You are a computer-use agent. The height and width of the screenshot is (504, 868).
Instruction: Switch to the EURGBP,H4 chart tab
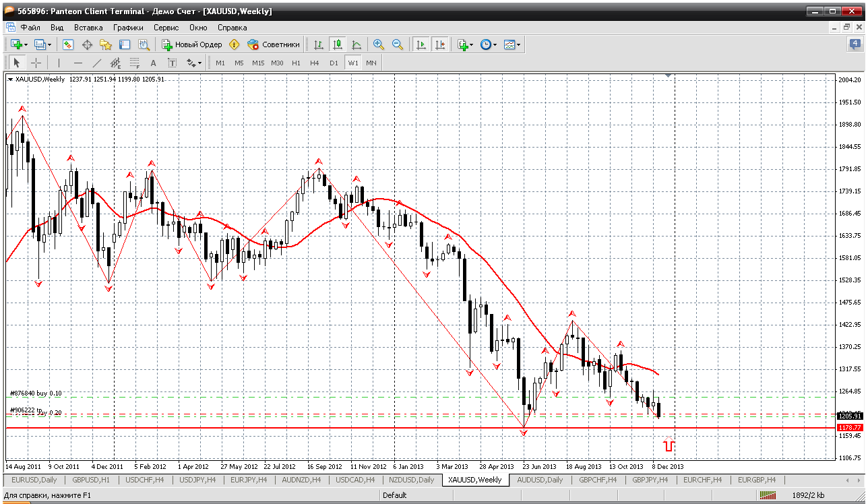coord(757,480)
